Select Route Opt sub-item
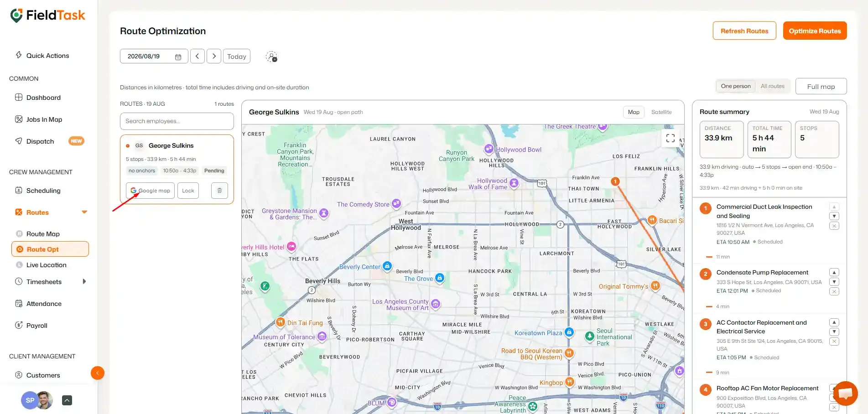 [50, 249]
